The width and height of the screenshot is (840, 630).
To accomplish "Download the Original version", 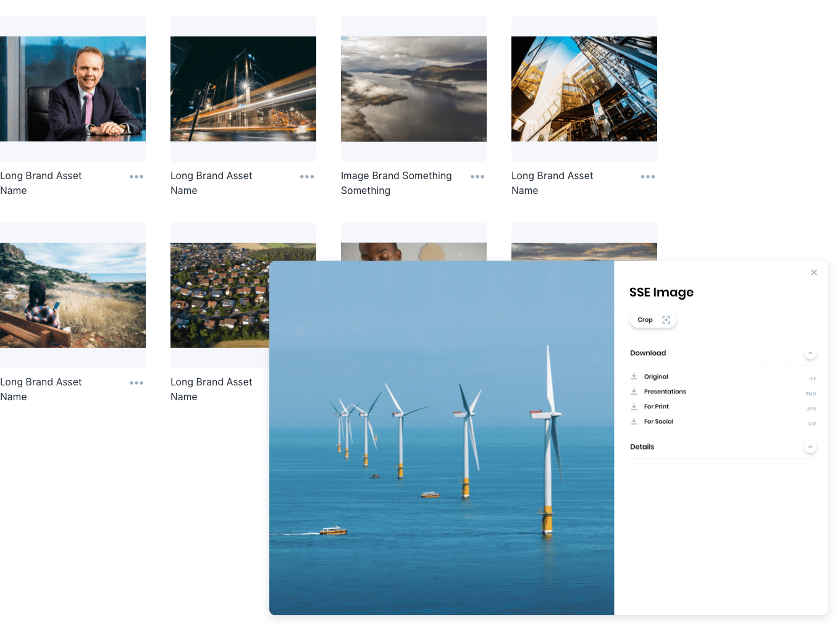I will (656, 377).
